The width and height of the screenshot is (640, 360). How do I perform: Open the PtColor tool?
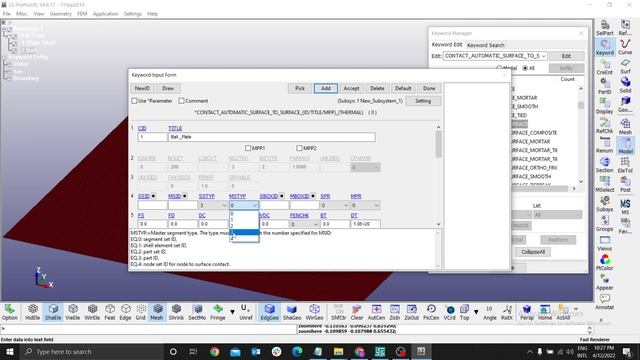[x=604, y=263]
